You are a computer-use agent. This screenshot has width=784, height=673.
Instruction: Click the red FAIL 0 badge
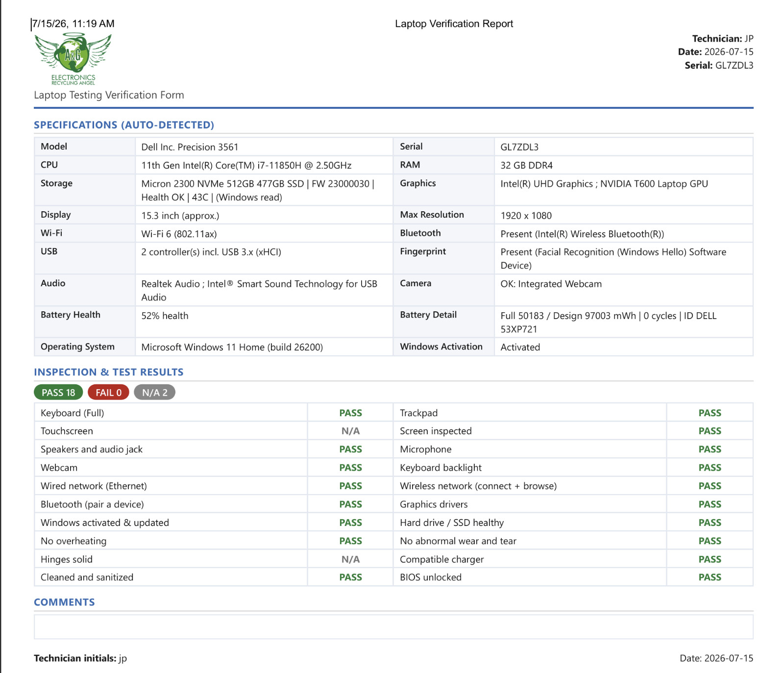pyautogui.click(x=108, y=393)
